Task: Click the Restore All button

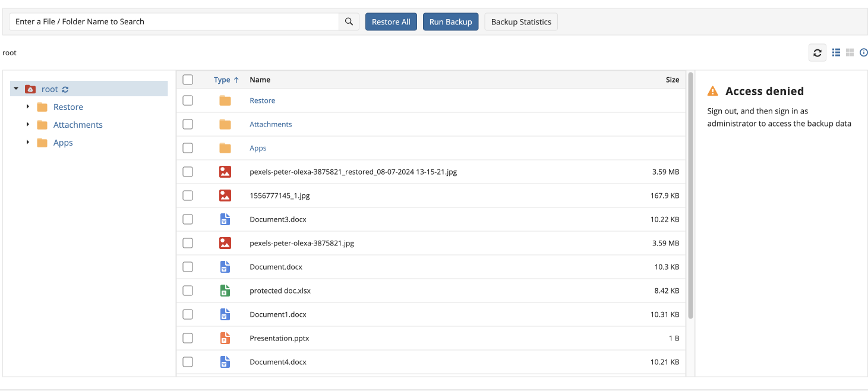Action: [x=391, y=21]
